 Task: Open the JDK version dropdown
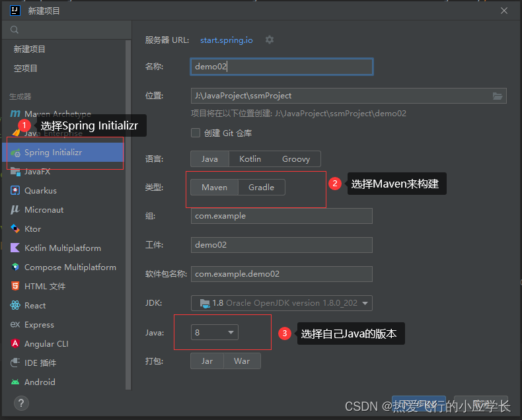pyautogui.click(x=281, y=303)
